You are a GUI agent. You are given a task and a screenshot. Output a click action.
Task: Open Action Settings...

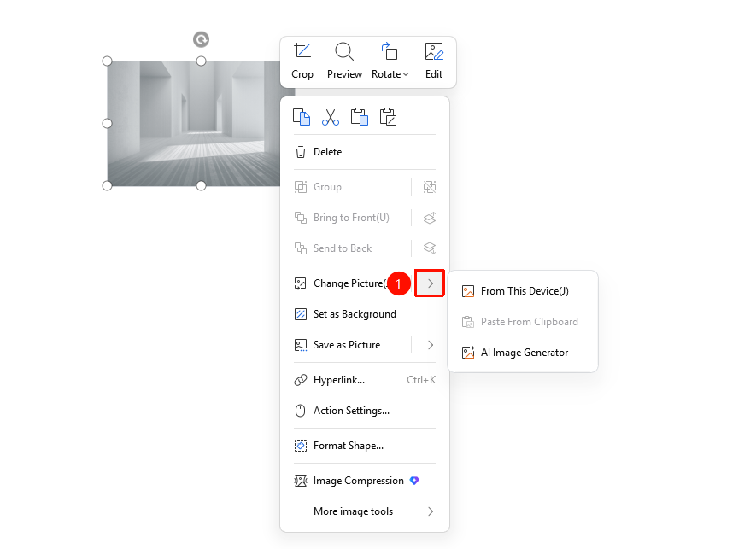(365, 411)
